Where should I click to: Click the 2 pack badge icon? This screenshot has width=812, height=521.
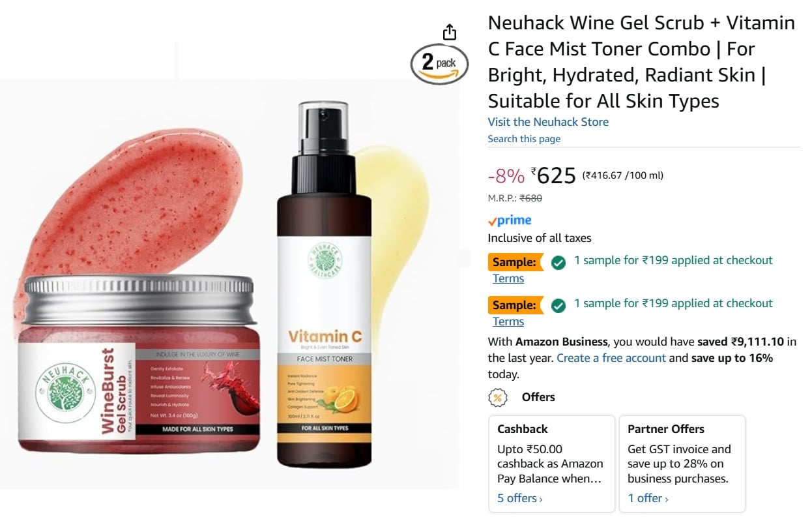point(439,64)
